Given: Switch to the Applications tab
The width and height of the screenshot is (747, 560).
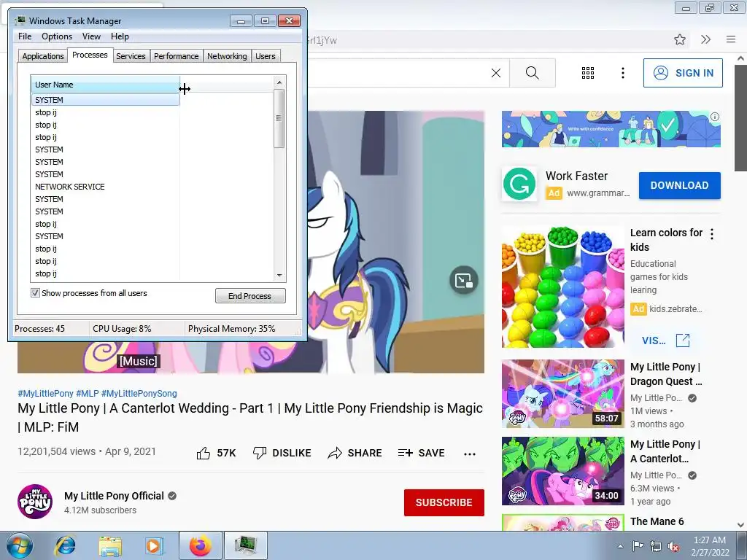Looking at the screenshot, I should click(x=43, y=56).
